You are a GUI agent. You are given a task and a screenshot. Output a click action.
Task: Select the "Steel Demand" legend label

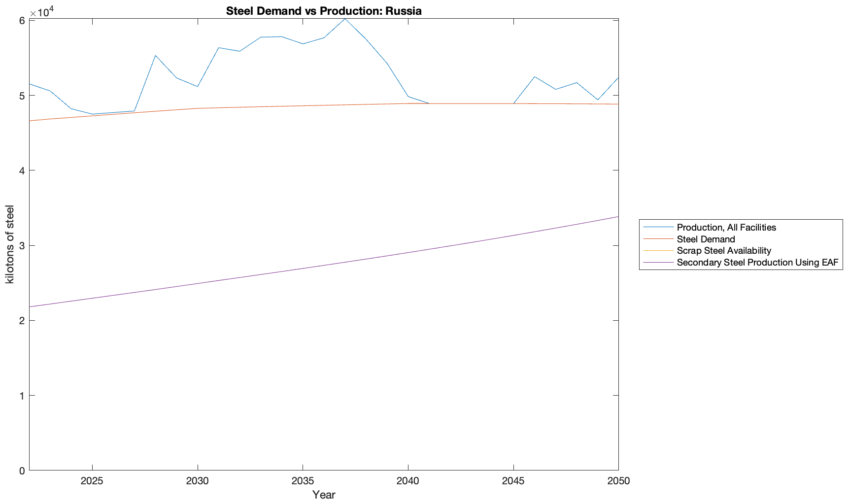706,239
